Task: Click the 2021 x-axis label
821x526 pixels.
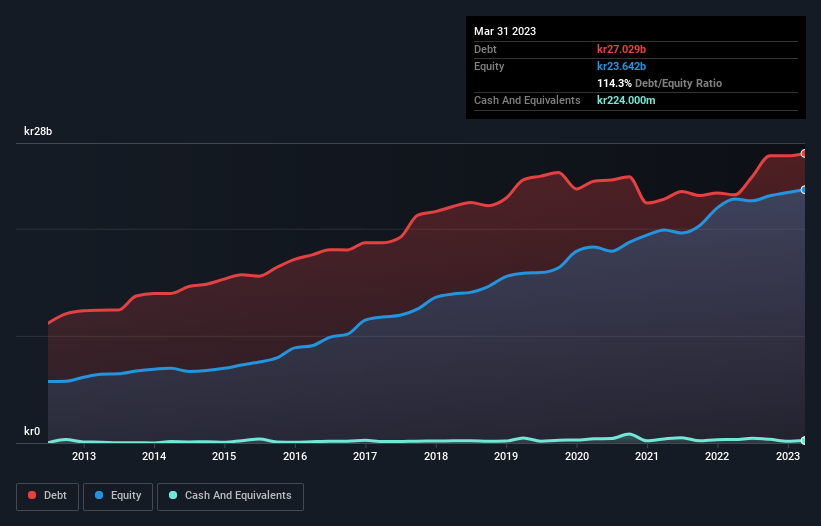Action: pos(647,456)
